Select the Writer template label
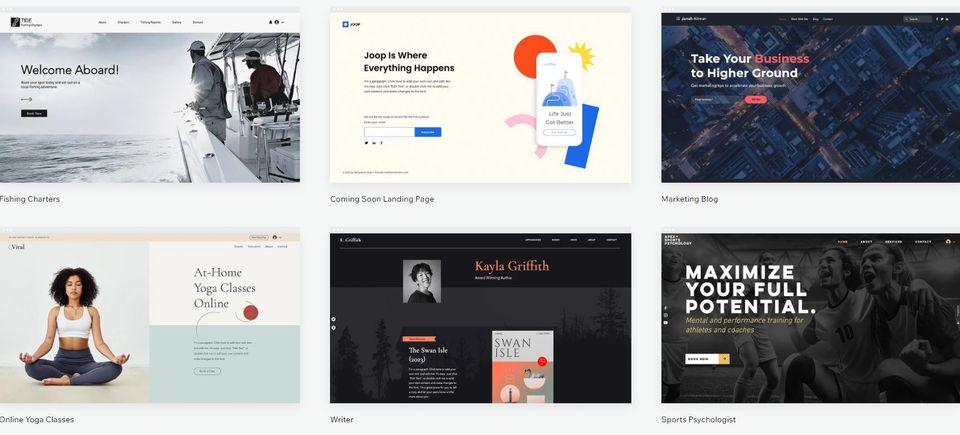The width and height of the screenshot is (960, 435). pos(342,420)
